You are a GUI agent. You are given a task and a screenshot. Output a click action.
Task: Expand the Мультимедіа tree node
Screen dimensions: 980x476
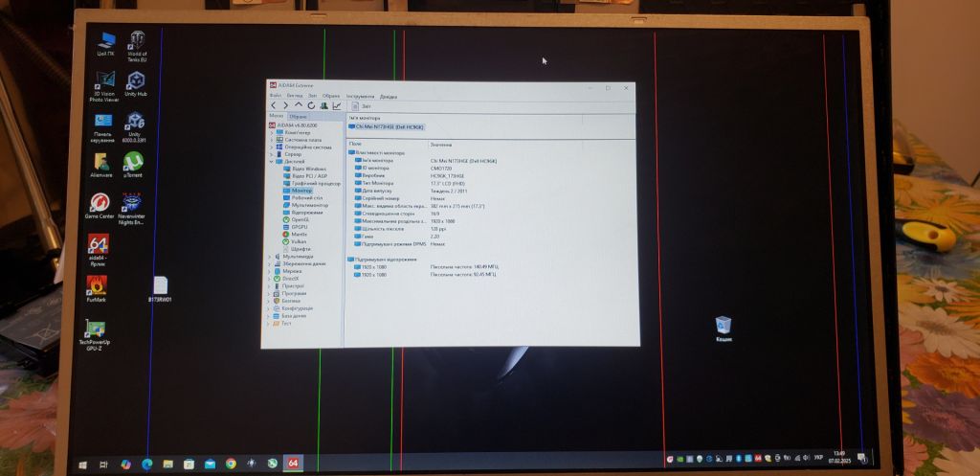(270, 257)
